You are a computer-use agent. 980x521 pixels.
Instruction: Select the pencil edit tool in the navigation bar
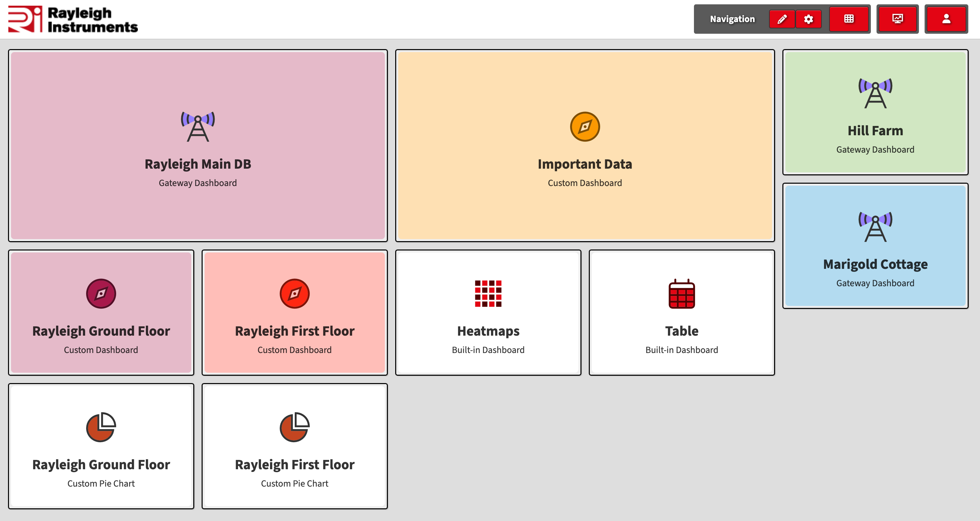[x=782, y=19]
